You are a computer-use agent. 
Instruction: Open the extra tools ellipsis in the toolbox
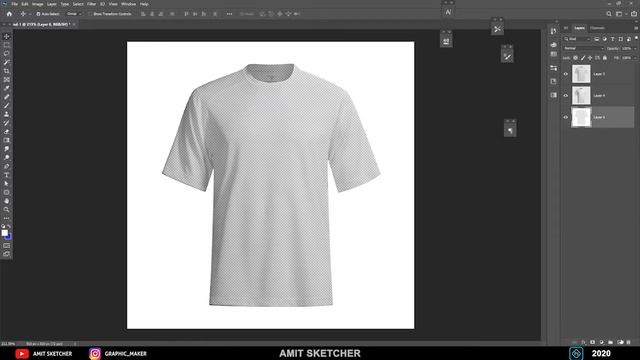click(7, 218)
